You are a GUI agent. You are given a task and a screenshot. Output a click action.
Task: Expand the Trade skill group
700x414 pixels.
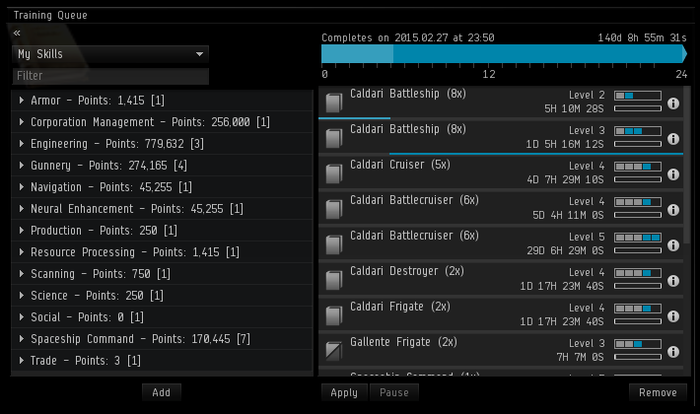tap(21, 360)
